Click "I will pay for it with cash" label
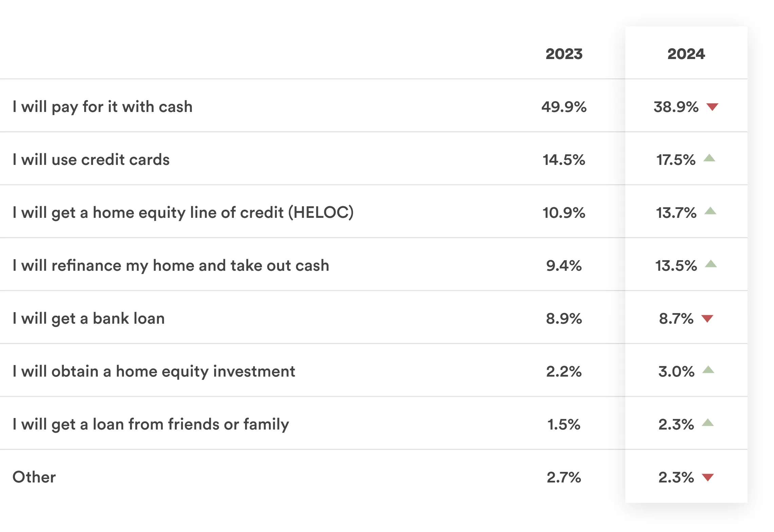Viewport: 774px width, 532px height. coord(103,107)
